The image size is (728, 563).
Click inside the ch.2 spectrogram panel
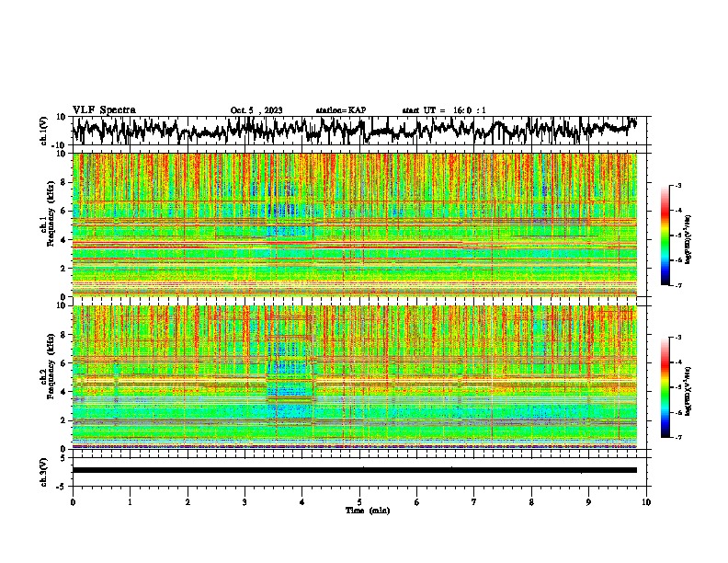tap(355, 377)
